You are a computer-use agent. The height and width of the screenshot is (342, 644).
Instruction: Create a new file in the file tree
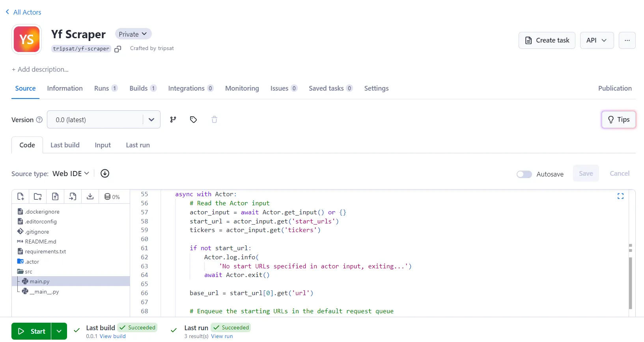tap(21, 196)
